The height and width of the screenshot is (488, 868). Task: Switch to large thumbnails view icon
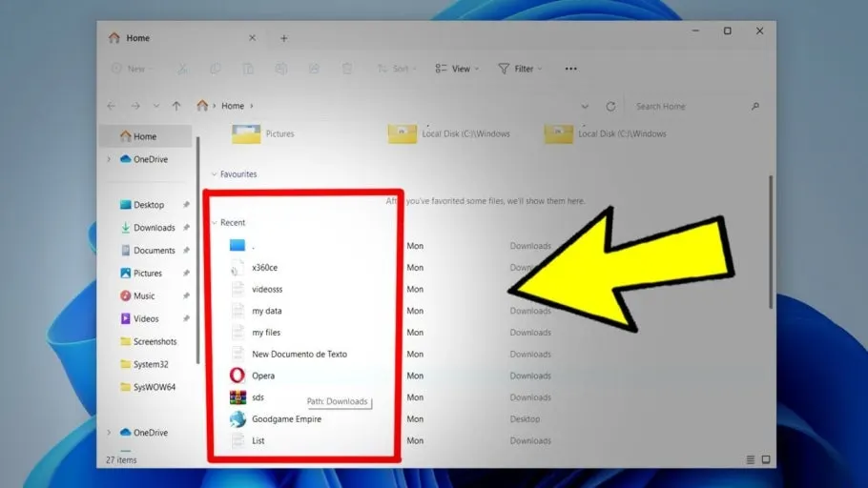pyautogui.click(x=766, y=459)
